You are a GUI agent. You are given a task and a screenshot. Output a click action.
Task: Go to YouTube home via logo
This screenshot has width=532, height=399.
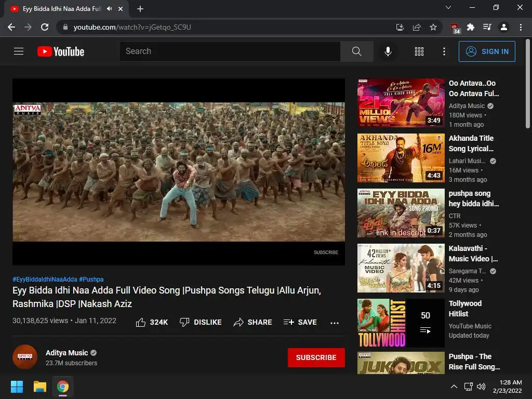[61, 51]
